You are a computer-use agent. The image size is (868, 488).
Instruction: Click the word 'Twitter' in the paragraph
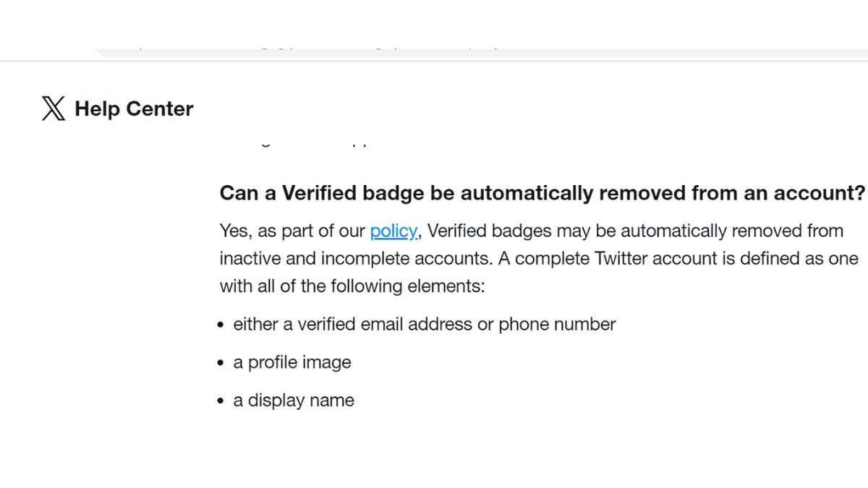tap(620, 259)
